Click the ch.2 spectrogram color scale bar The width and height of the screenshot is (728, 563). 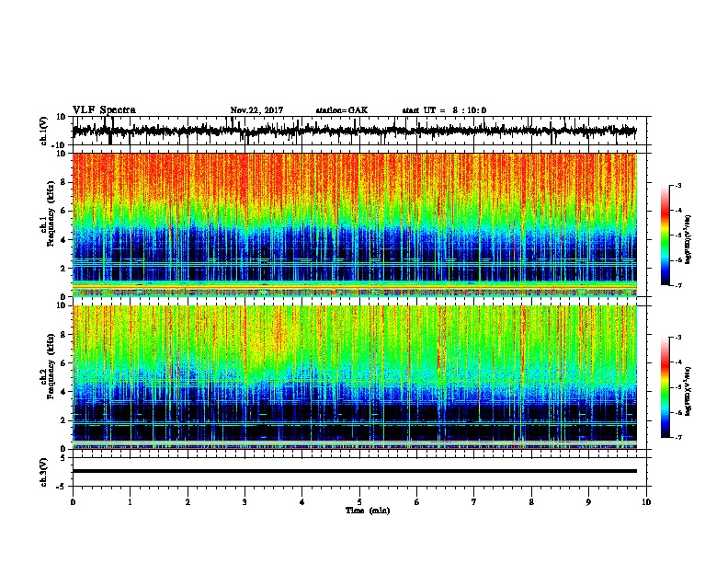click(x=665, y=387)
